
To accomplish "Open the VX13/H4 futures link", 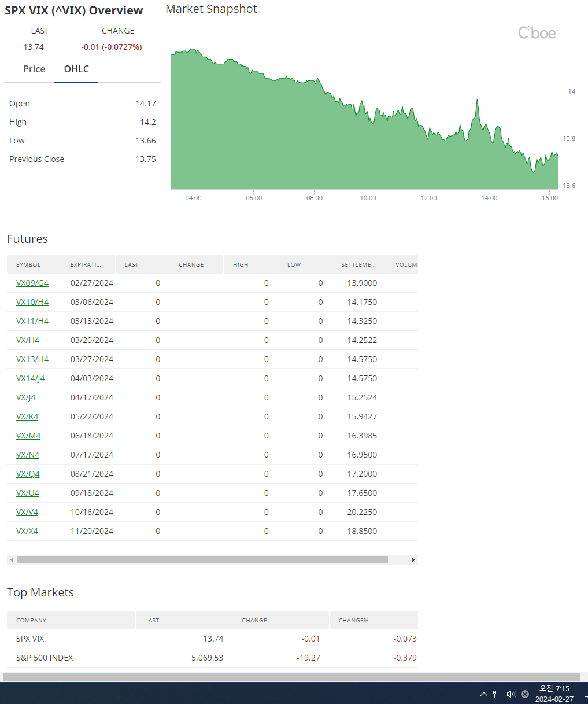I will point(32,359).
